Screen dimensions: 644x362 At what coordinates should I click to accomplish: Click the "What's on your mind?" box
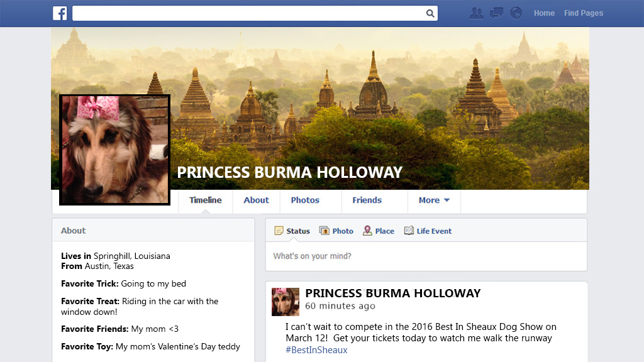[426, 256]
